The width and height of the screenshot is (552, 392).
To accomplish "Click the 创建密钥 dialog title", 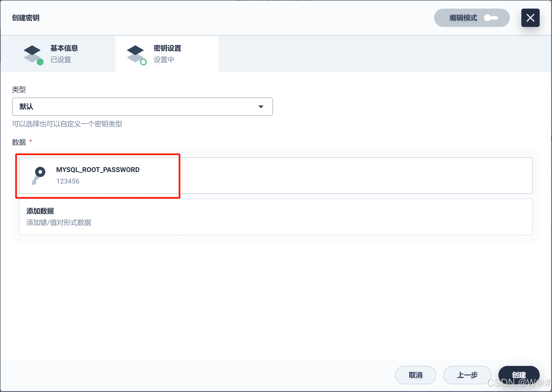I will pos(26,18).
